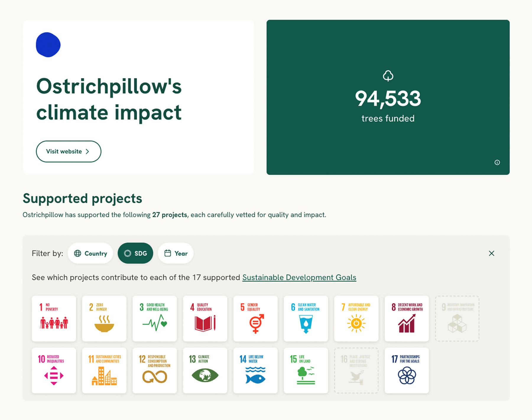Open the Sustainable Development Goals link
This screenshot has width=532, height=420.
pos(299,278)
